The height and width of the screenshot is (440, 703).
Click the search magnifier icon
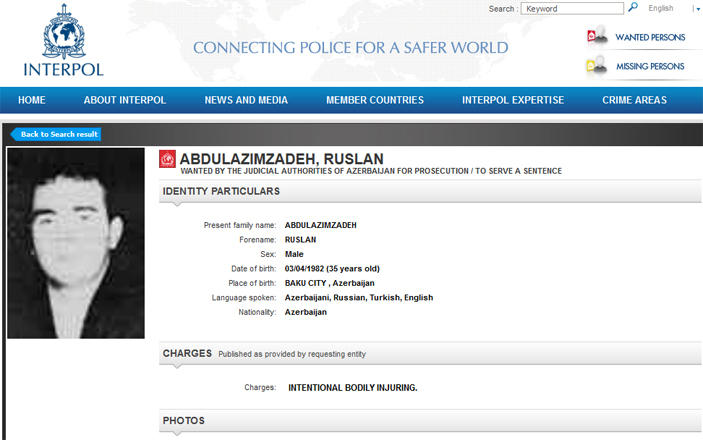pos(633,7)
